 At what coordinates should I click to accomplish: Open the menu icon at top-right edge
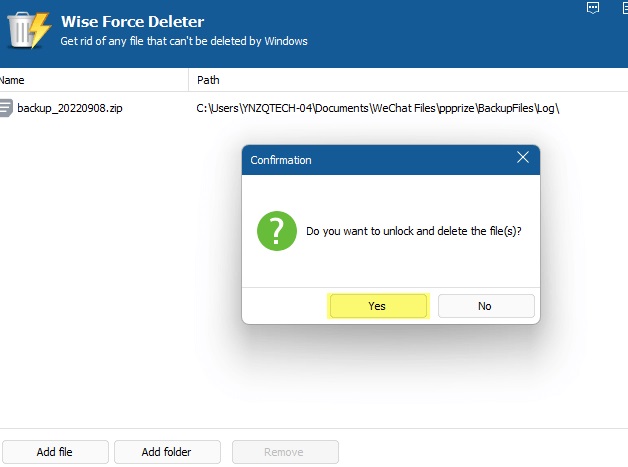(623, 8)
